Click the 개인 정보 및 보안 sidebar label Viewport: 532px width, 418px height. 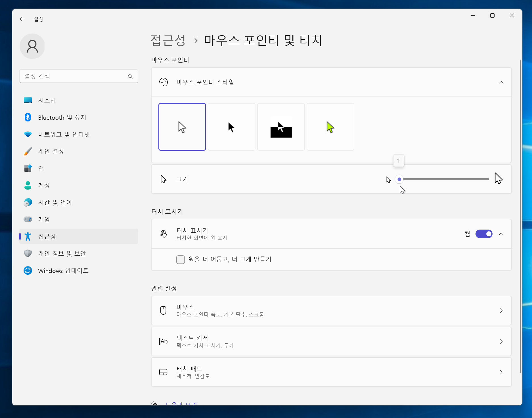pyautogui.click(x=62, y=253)
